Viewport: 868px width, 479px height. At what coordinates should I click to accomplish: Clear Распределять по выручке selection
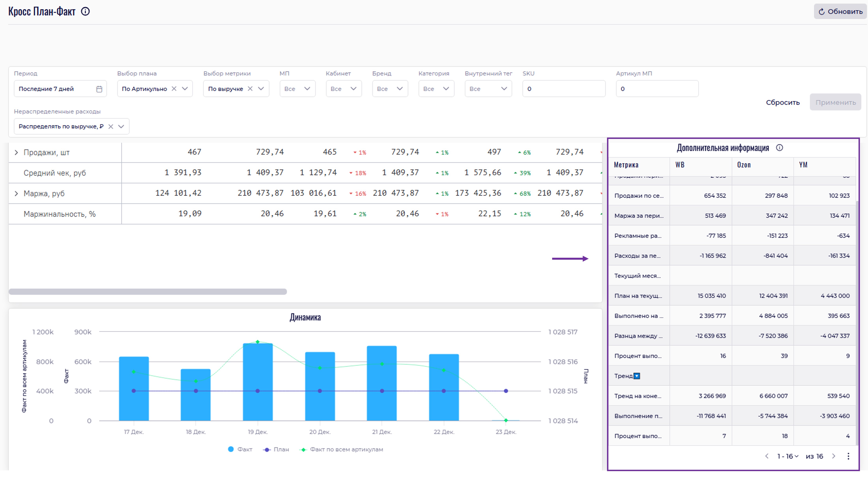110,126
